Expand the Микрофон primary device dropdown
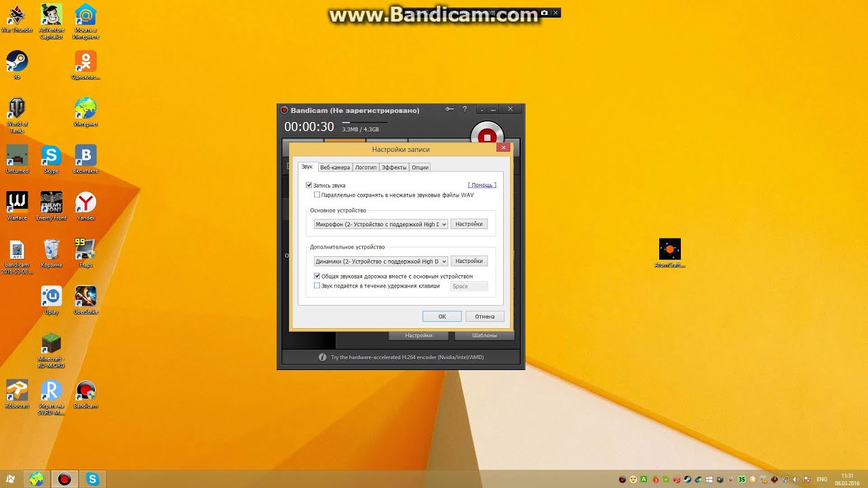The width and height of the screenshot is (868, 488). [x=380, y=224]
